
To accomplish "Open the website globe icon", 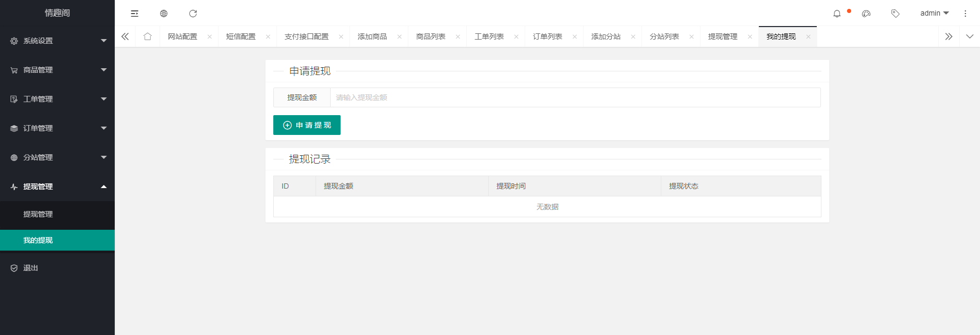I will (x=164, y=14).
